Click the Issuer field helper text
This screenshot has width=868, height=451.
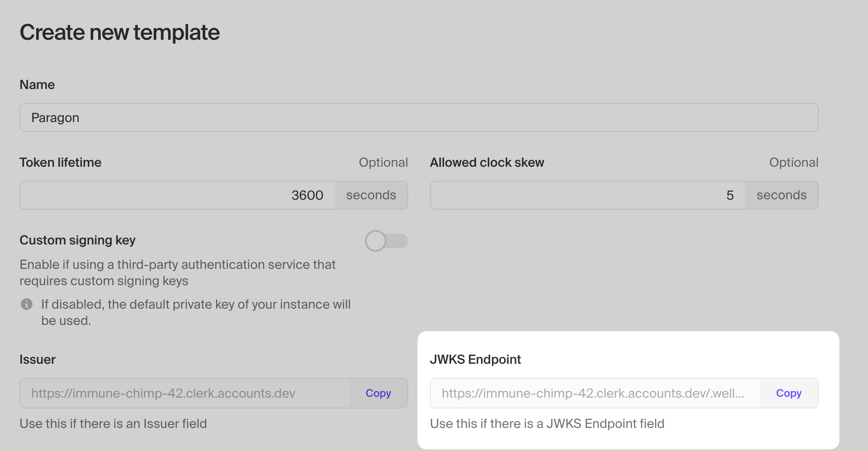pos(113,423)
